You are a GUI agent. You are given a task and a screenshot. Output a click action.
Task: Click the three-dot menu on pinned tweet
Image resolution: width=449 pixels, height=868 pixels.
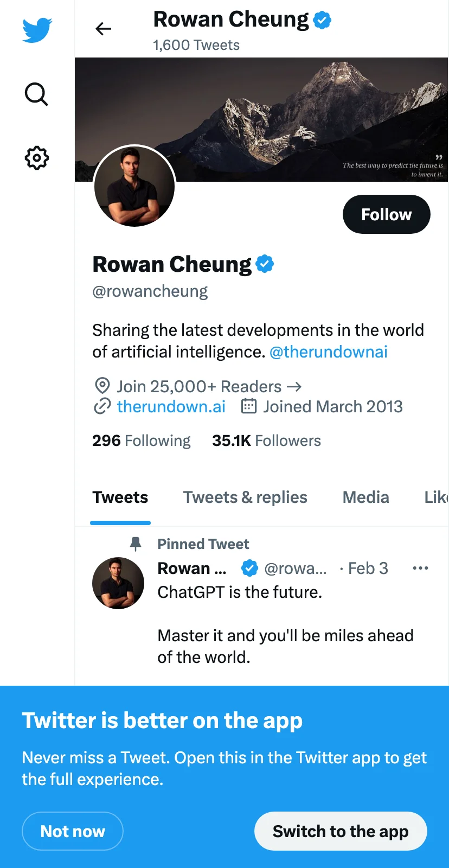pyautogui.click(x=420, y=568)
